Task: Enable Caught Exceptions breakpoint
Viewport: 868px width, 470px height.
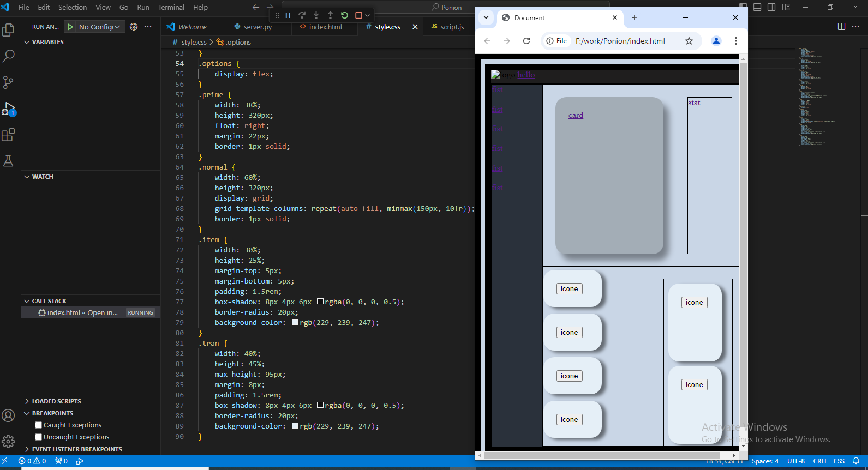Action: pyautogui.click(x=39, y=425)
